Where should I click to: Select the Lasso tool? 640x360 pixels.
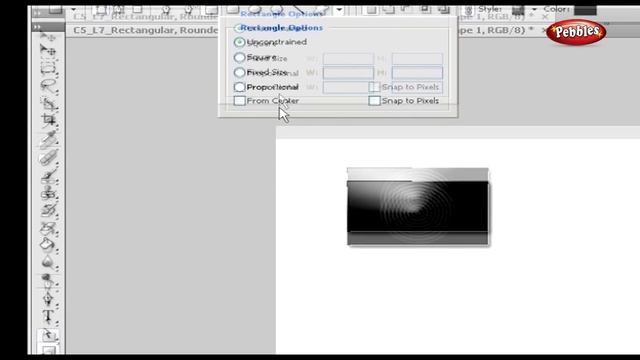[48, 85]
